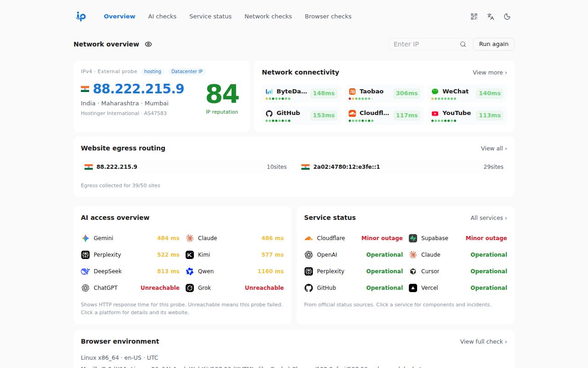Open the QR code icon
This screenshot has width=588, height=368.
click(474, 17)
